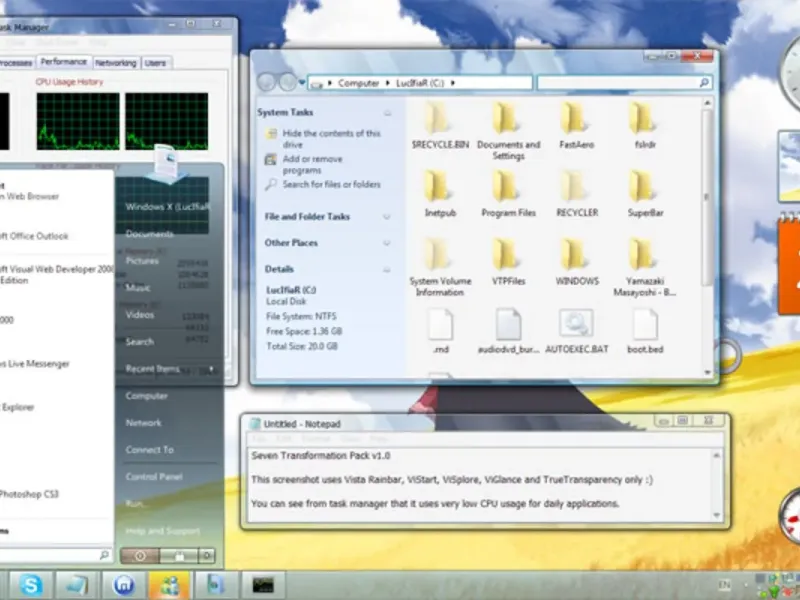The height and width of the screenshot is (600, 800).
Task: Open the Inetpub folder
Action: click(x=440, y=194)
